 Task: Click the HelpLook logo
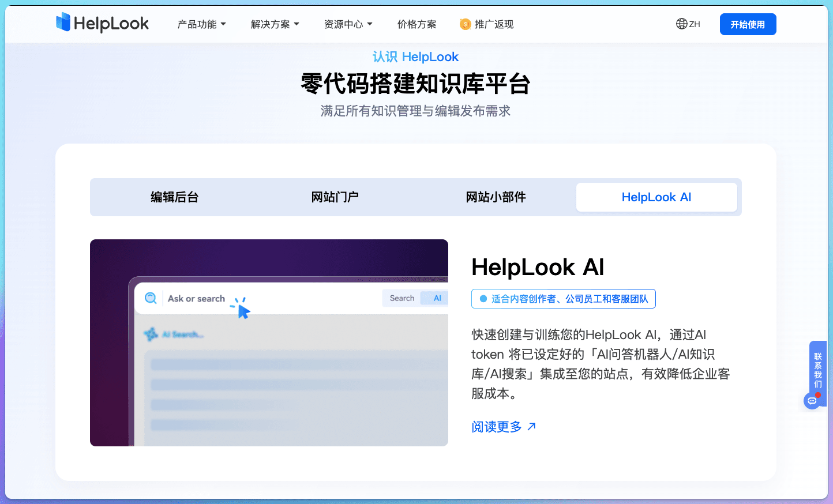[x=102, y=23]
